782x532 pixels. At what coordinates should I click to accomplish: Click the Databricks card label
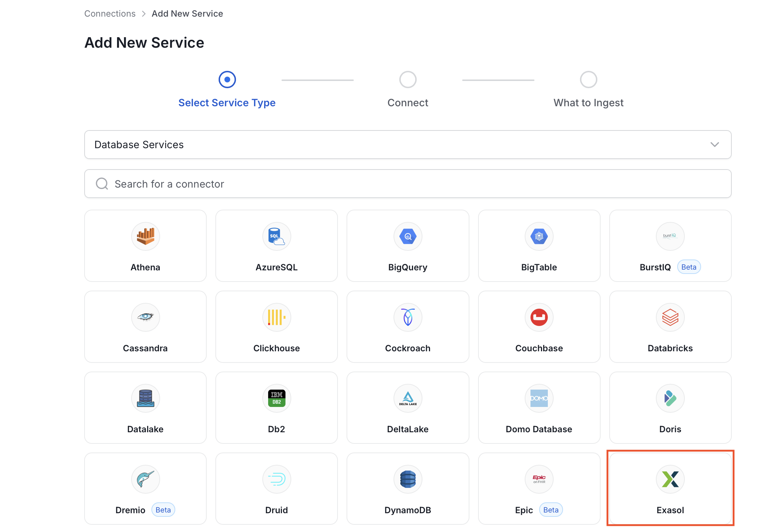[x=670, y=348]
